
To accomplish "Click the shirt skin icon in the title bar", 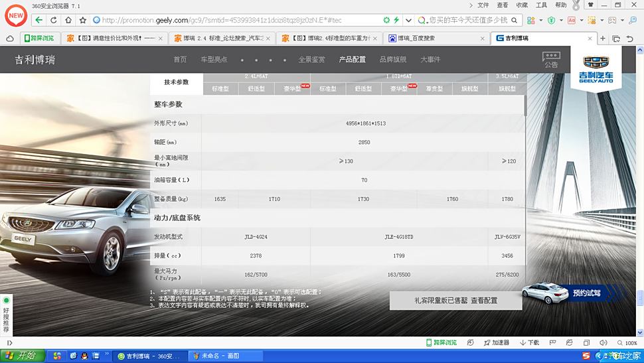I will pos(591,5).
